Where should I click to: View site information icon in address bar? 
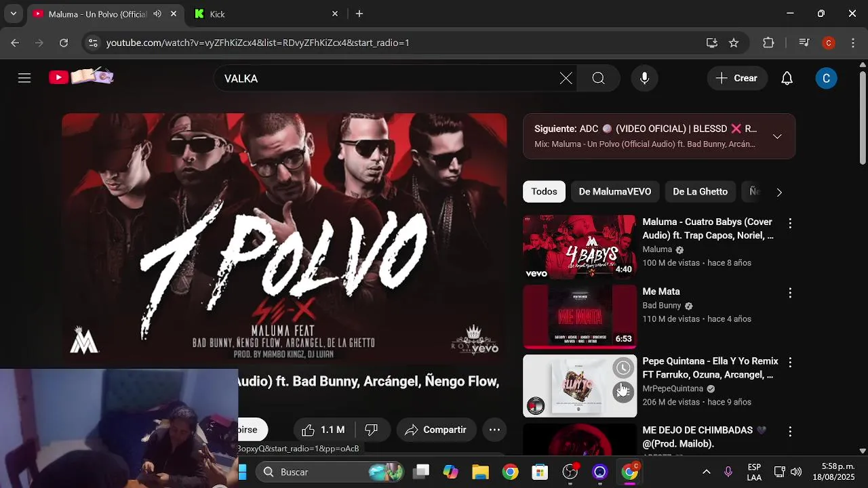(x=93, y=43)
